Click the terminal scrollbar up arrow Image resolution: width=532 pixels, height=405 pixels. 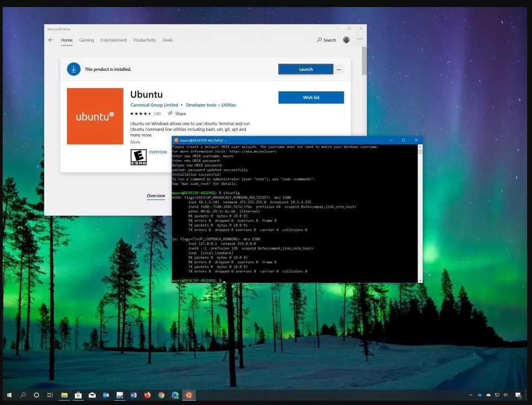421,147
